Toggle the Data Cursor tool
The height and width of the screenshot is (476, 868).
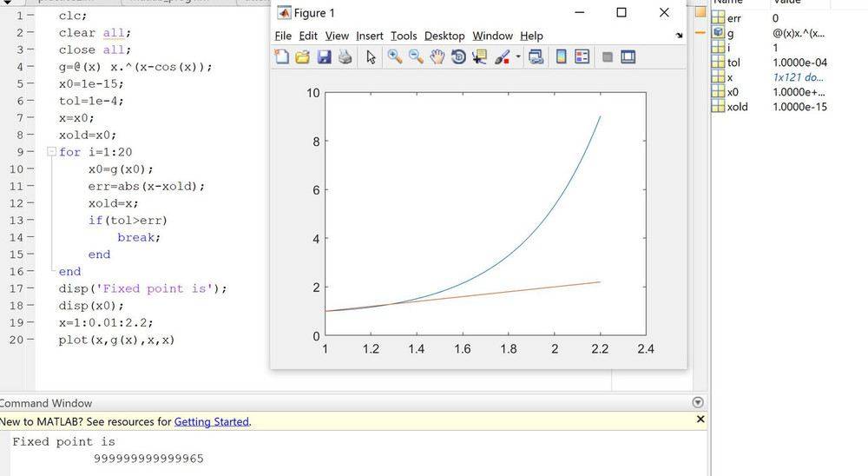tap(480, 57)
